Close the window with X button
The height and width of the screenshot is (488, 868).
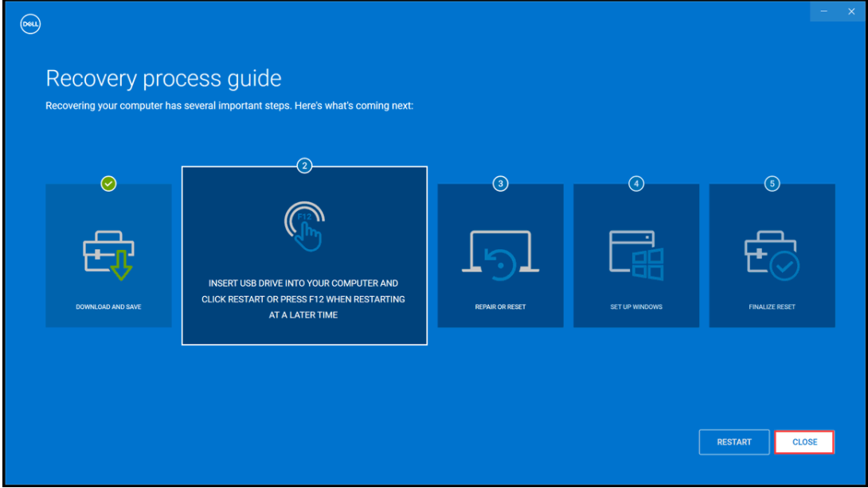click(x=851, y=11)
